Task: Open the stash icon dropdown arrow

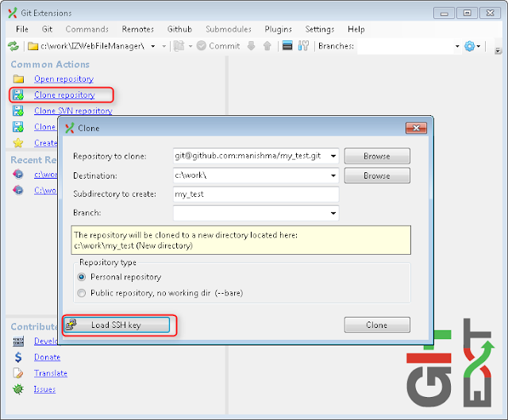Action: pyautogui.click(x=190, y=46)
